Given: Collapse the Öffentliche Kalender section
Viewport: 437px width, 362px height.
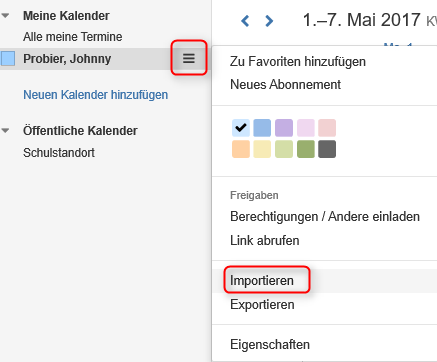Looking at the screenshot, I should tap(5, 131).
